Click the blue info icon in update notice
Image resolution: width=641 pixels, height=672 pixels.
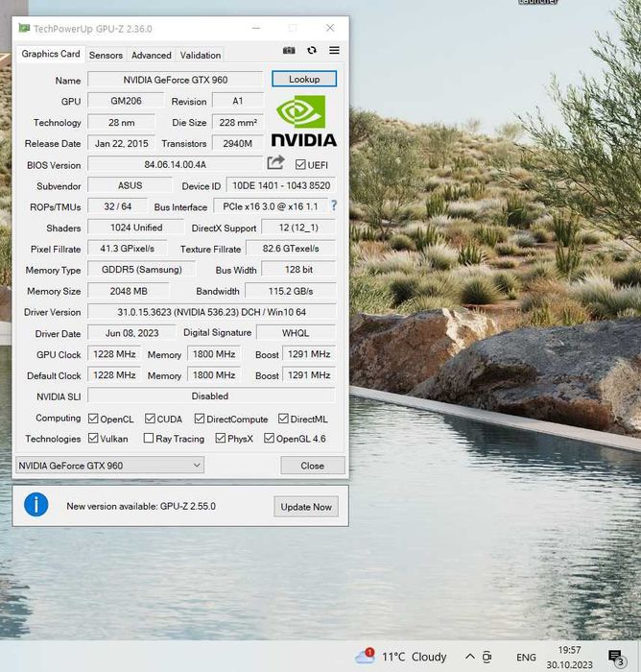pos(36,504)
